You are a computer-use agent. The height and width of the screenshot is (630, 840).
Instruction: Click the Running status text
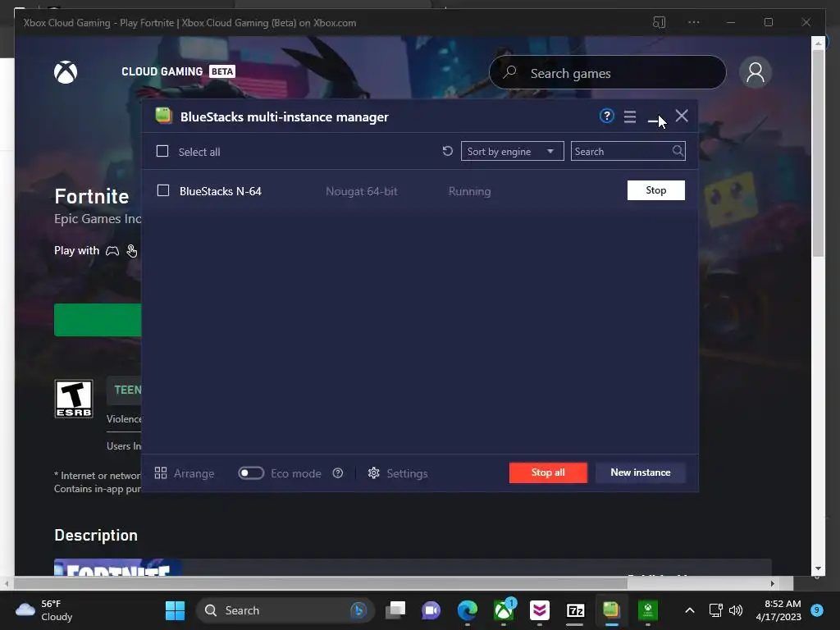(x=469, y=190)
